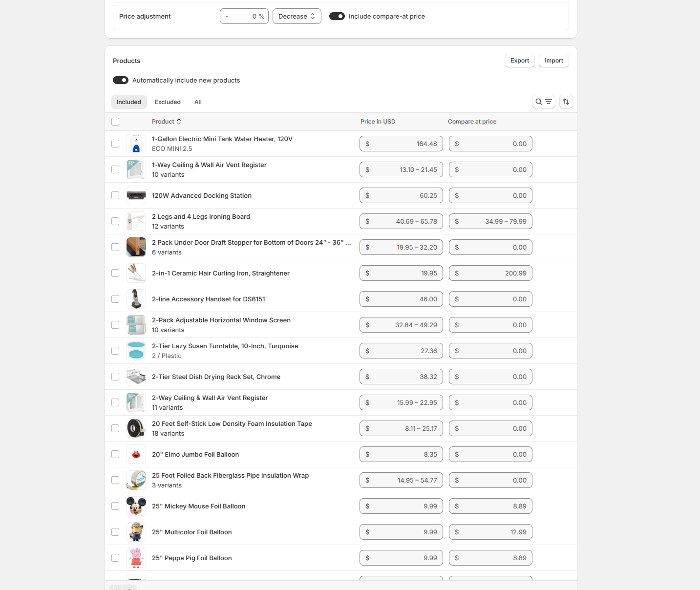The width and height of the screenshot is (700, 590).
Task: Switch to the All products tab
Action: click(198, 102)
